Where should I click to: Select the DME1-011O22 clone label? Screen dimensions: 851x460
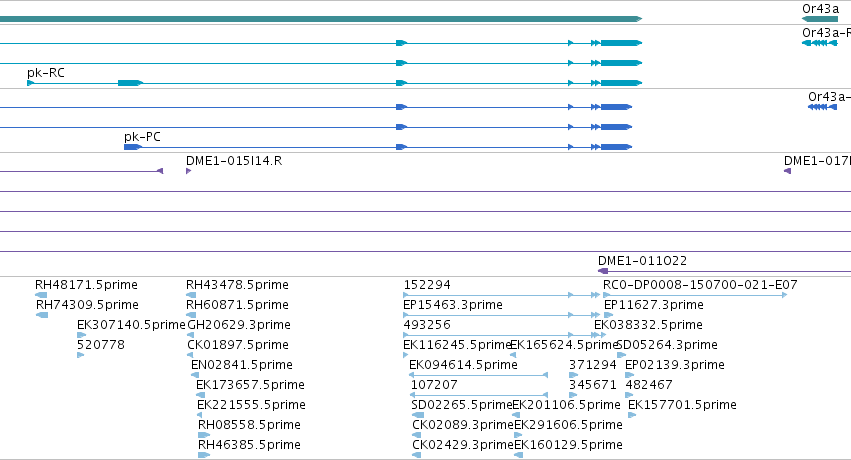coord(642,261)
